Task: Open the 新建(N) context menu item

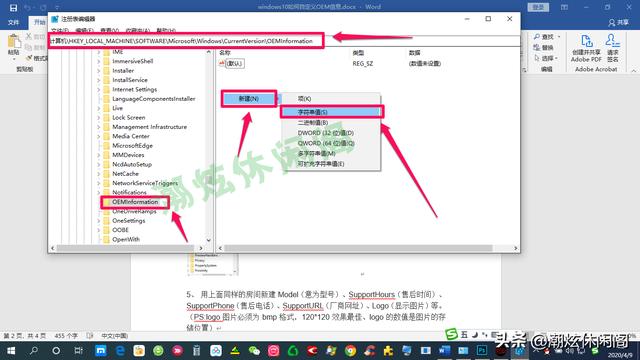Action: (x=249, y=99)
